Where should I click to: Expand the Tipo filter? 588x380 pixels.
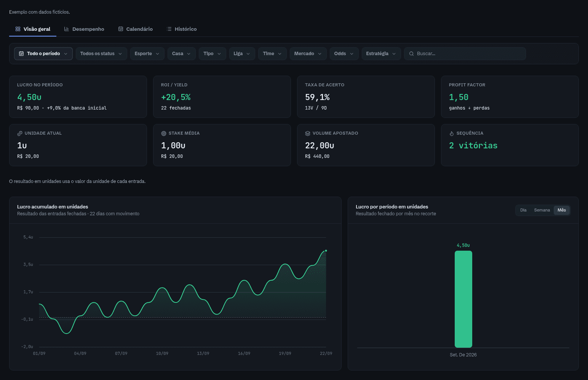point(213,54)
